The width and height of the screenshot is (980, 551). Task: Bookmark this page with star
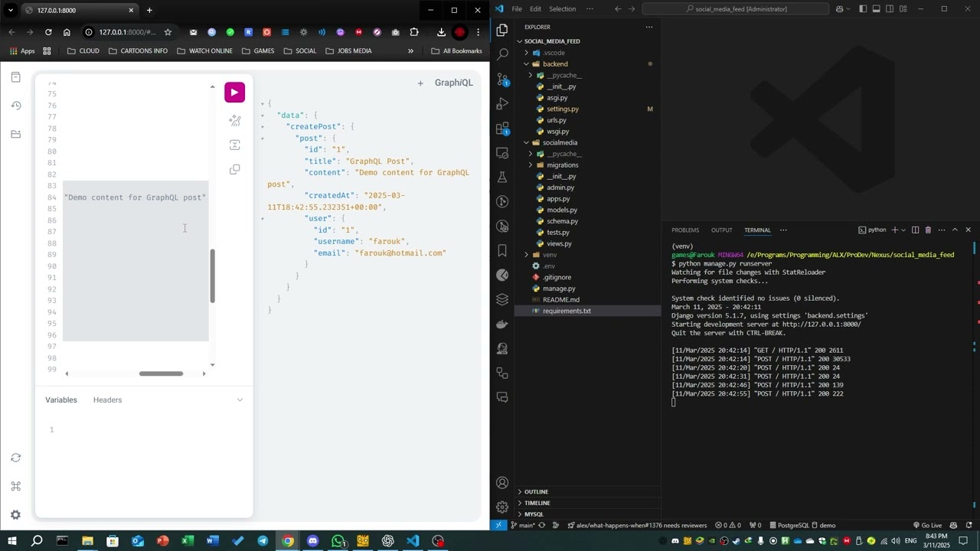[x=168, y=32]
